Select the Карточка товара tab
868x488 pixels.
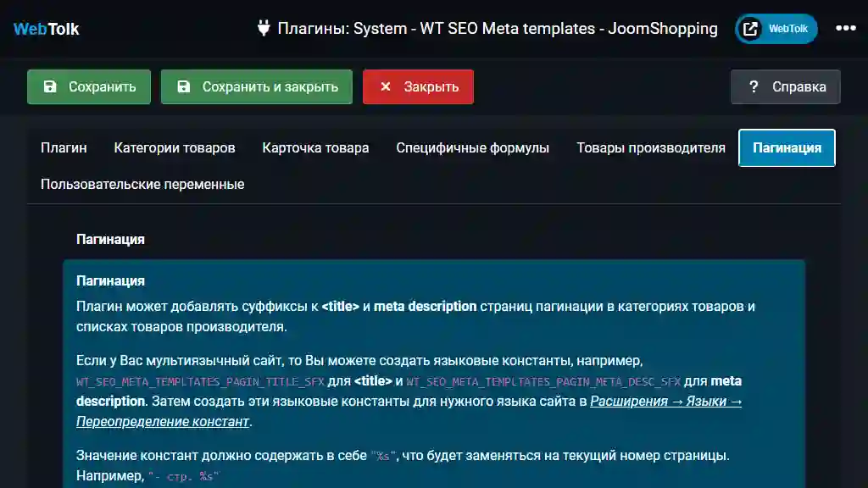315,147
